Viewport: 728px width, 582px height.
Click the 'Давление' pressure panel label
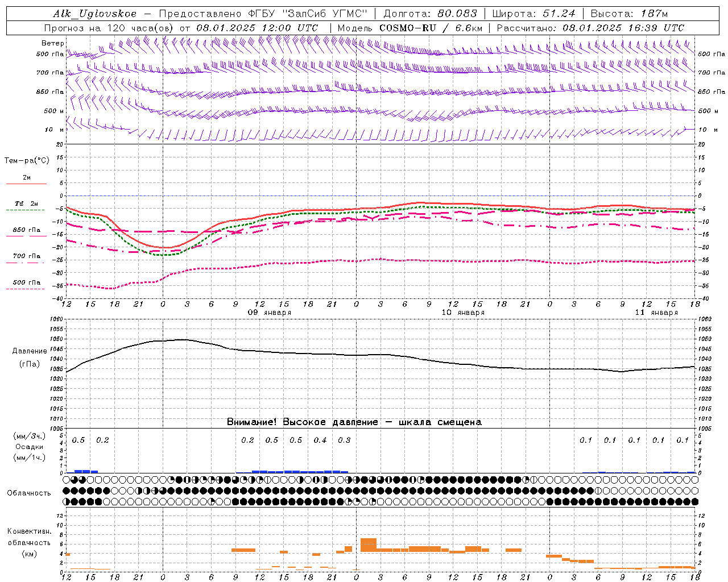click(30, 351)
